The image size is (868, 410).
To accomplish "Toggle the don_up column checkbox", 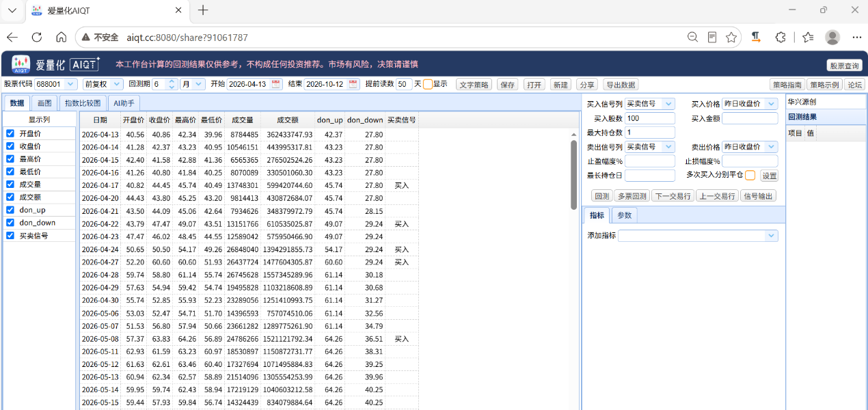I will [x=10, y=210].
